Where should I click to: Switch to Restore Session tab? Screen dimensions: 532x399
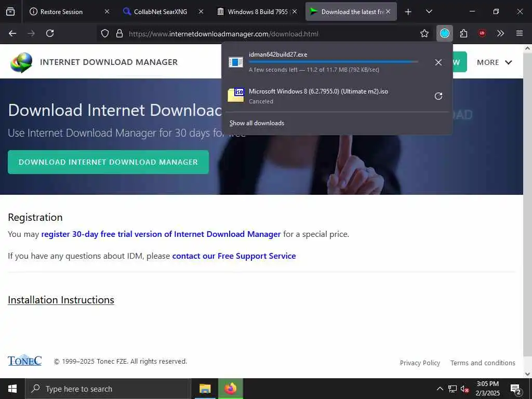point(61,12)
